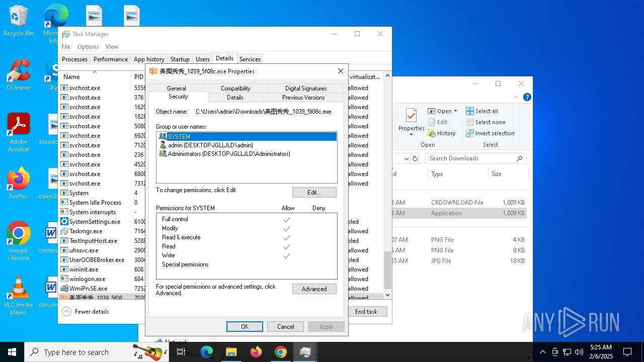This screenshot has height=362, width=644.
Task: Open the Explorer address history dropdown
Action: (407, 158)
